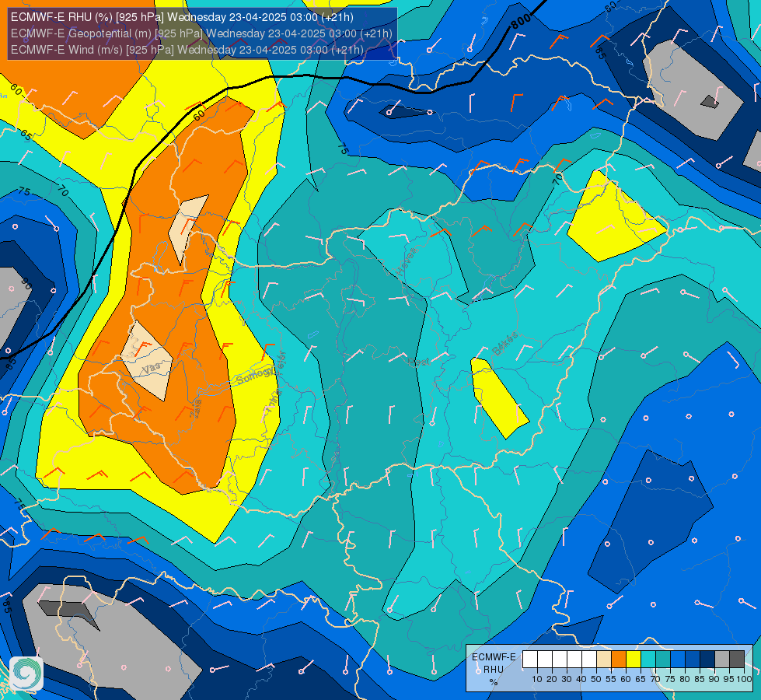The image size is (761, 700).
Task: Click the 50 value on legend scale
Action: click(x=596, y=679)
